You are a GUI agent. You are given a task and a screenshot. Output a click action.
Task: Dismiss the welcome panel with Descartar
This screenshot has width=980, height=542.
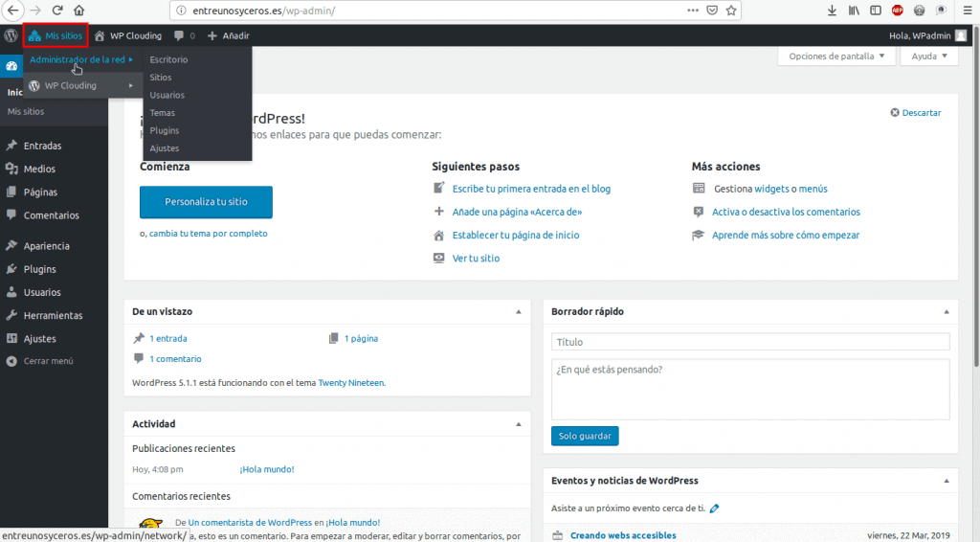pyautogui.click(x=916, y=113)
